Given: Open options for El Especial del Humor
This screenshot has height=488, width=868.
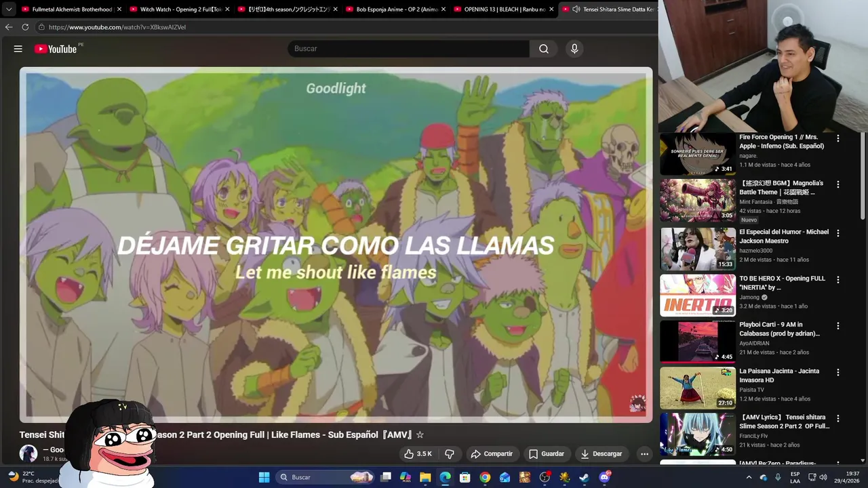Looking at the screenshot, I should click(838, 233).
